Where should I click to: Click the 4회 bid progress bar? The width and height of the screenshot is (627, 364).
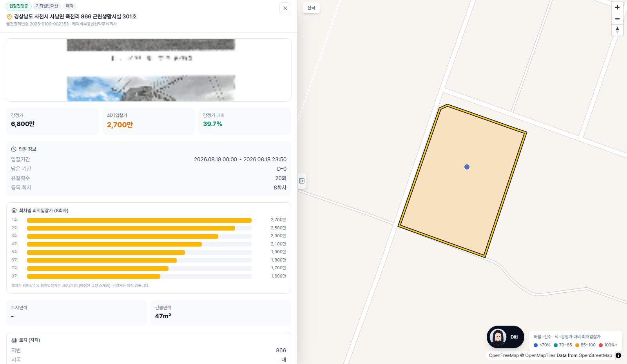139,244
